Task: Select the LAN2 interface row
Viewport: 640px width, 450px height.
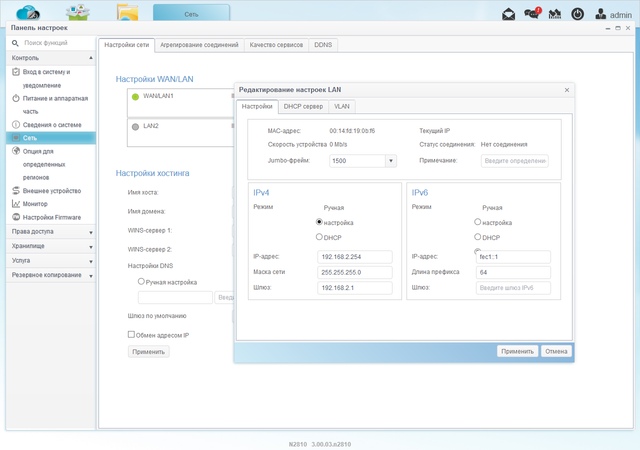Action: pyautogui.click(x=180, y=132)
